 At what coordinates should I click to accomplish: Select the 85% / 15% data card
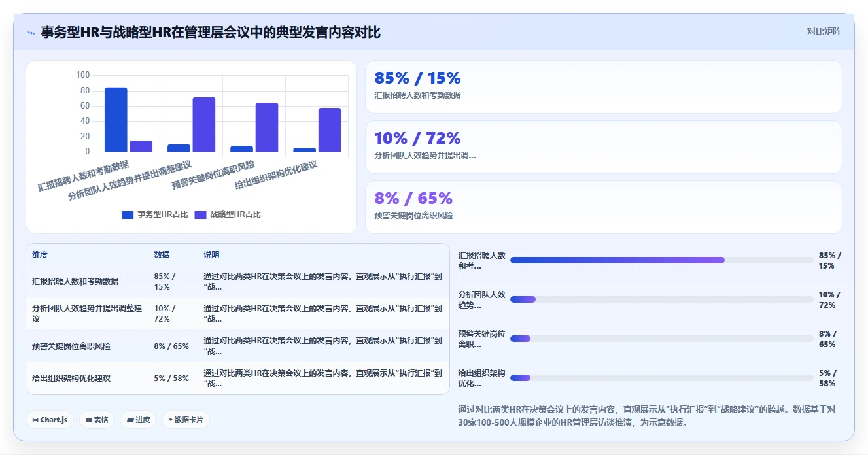[603, 87]
